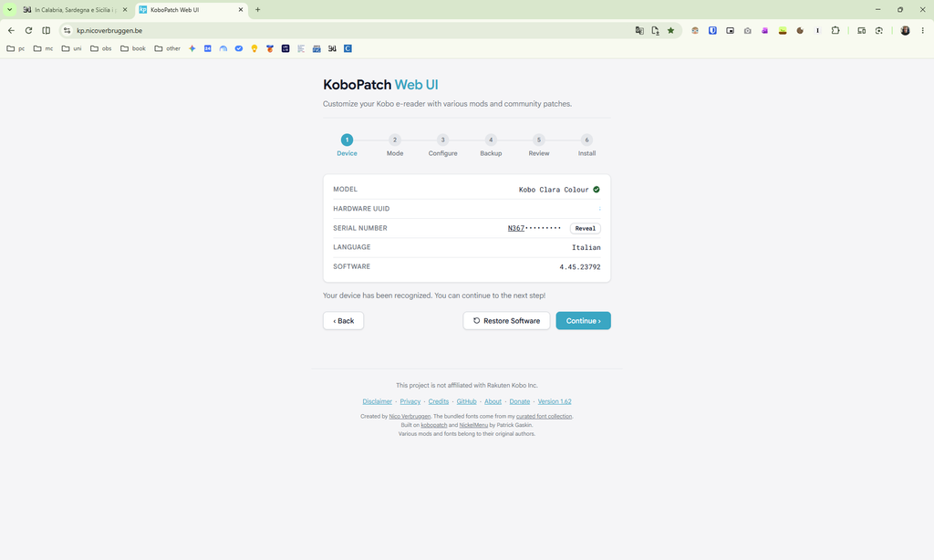
Task: Open the green and brown extension icon
Action: 783,30
